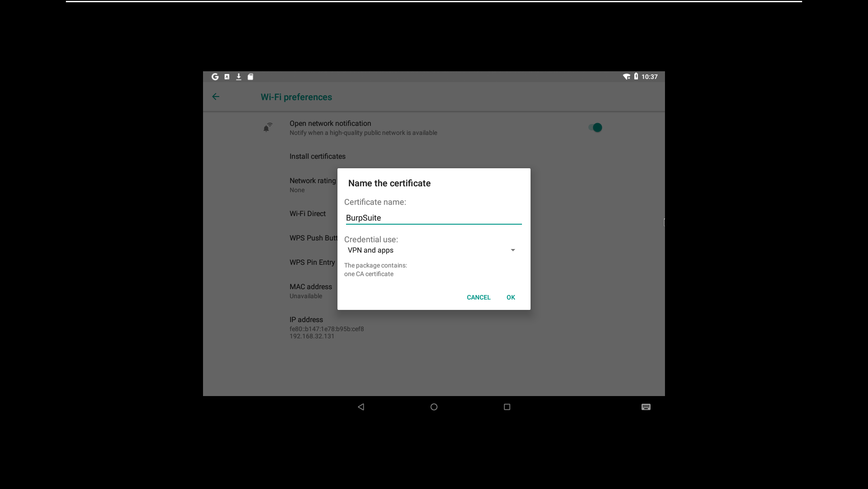Tap the 10:37 clock in status bar
868x489 pixels.
(x=650, y=77)
